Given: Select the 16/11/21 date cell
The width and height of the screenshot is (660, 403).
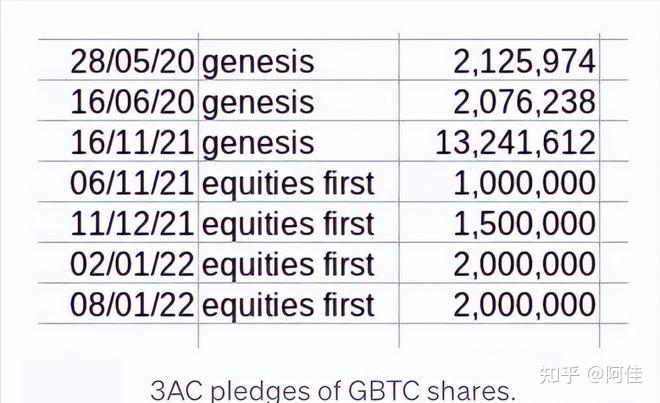Looking at the screenshot, I should 118,141.
